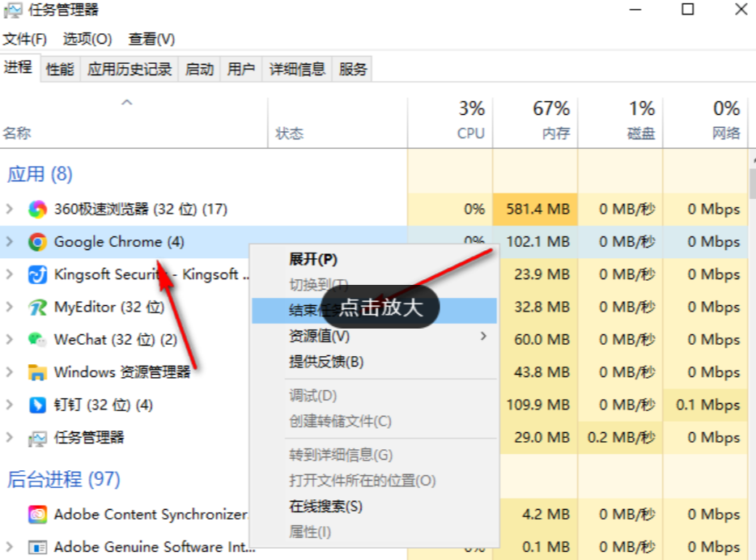Image resolution: width=756 pixels, height=560 pixels.
Task: Switch to the 服务 tab
Action: [352, 70]
